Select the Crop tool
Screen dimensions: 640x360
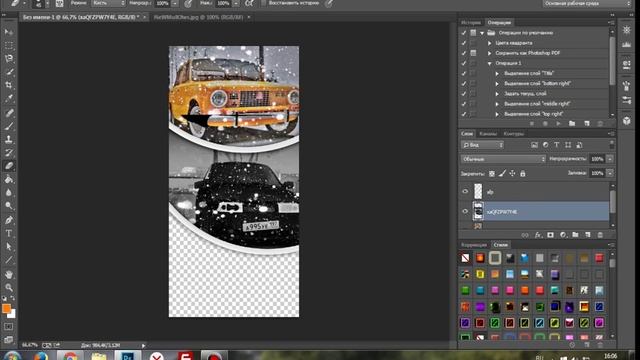coord(9,85)
